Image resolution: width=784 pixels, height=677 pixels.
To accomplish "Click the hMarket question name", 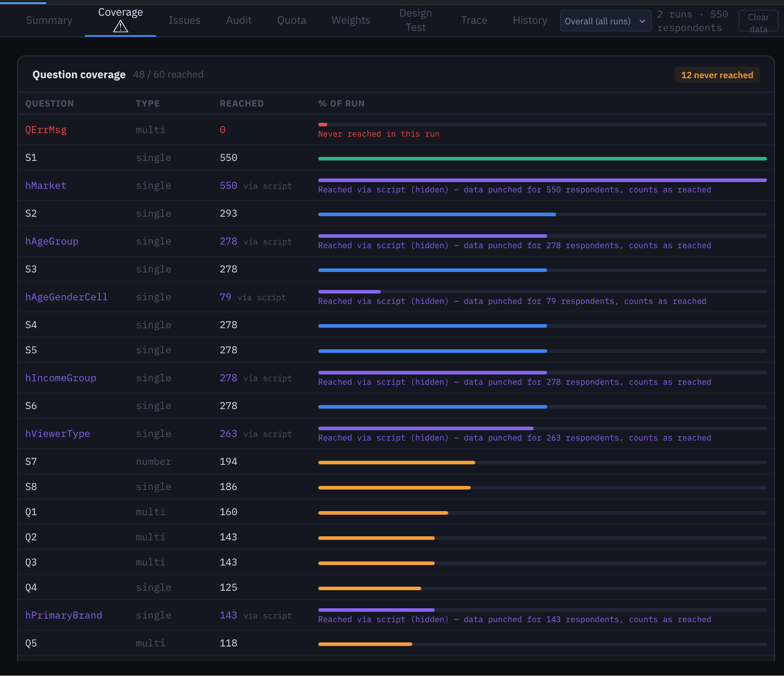I will [46, 186].
